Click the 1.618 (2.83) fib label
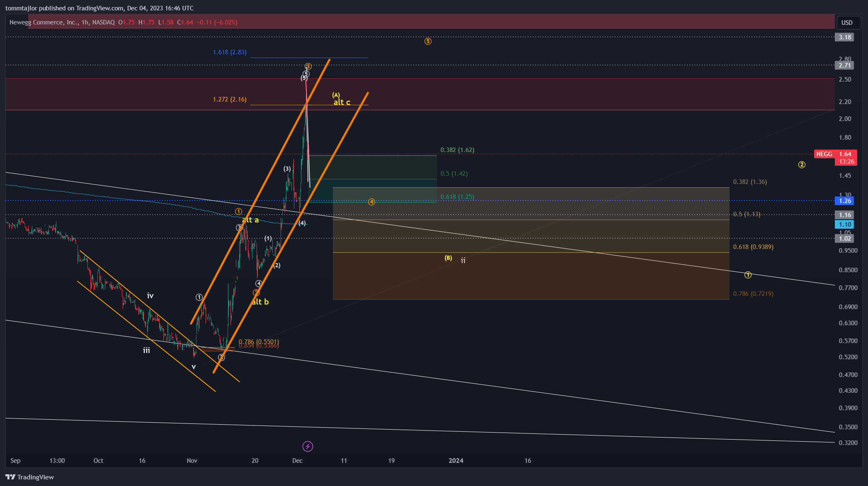 [230, 52]
